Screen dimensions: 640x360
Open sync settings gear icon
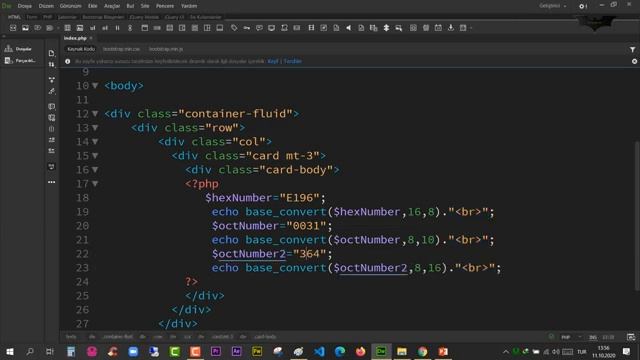[583, 6]
